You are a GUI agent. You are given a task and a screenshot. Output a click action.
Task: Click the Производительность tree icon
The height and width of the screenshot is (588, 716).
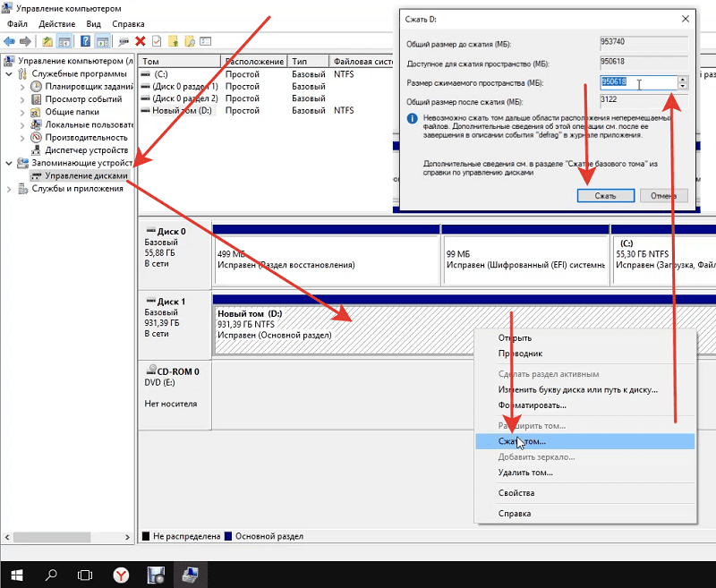[36, 138]
